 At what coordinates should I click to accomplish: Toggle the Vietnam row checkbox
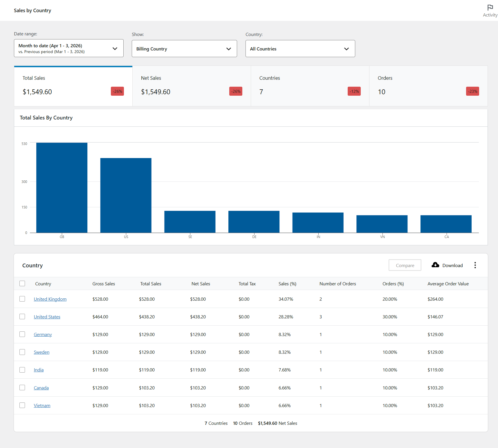point(22,405)
